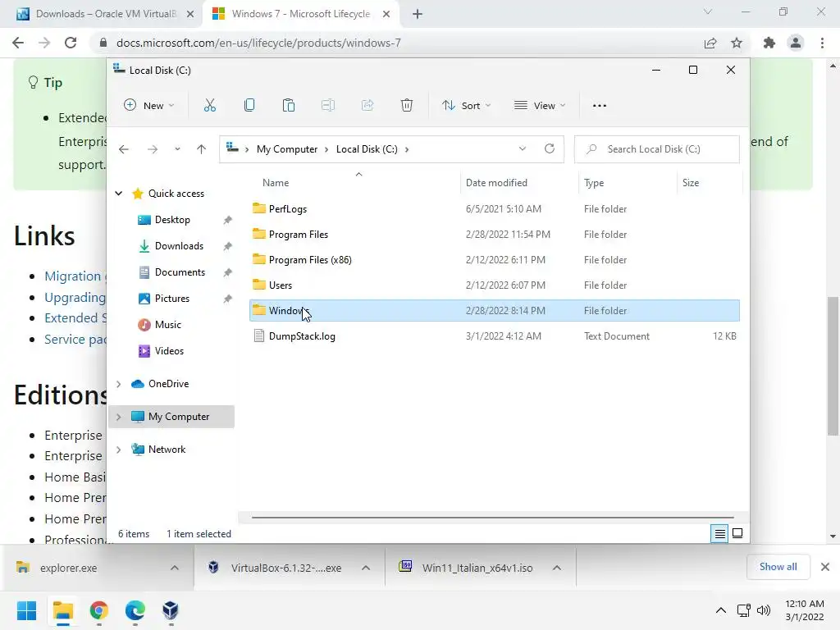The image size is (840, 630).
Task: Open the Chrome profile avatar
Action: point(796,43)
